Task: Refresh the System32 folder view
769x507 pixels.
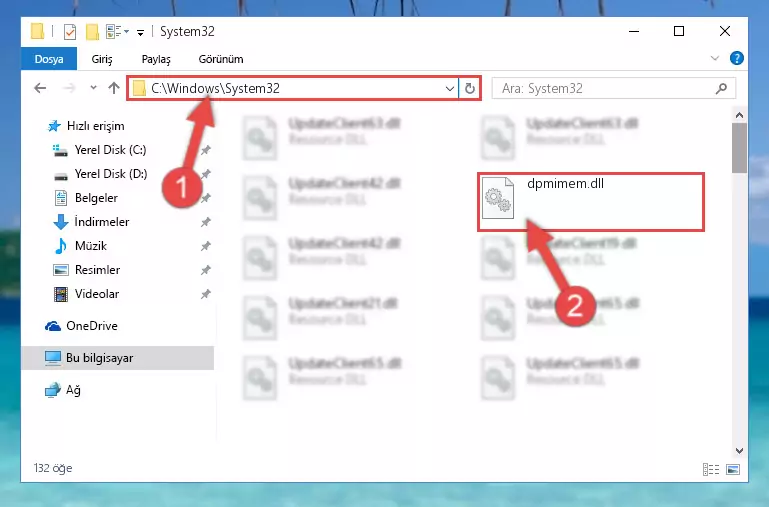Action: pos(470,89)
